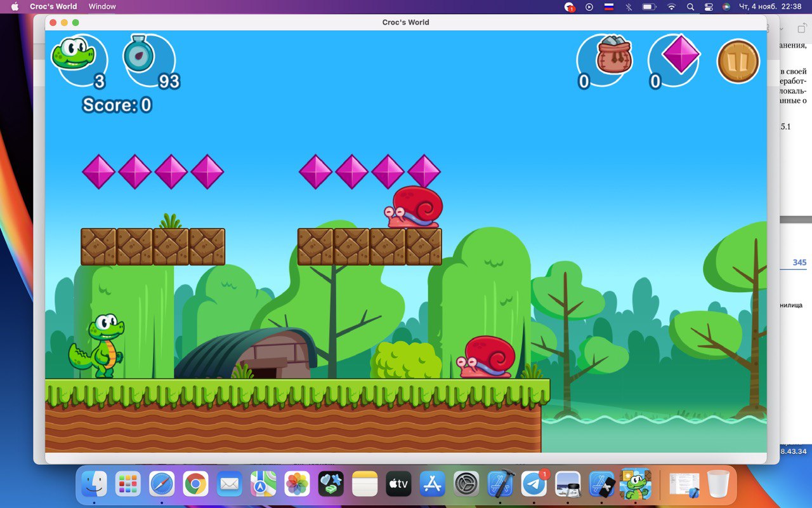Open the Simulator app in the Dock

pos(601,485)
